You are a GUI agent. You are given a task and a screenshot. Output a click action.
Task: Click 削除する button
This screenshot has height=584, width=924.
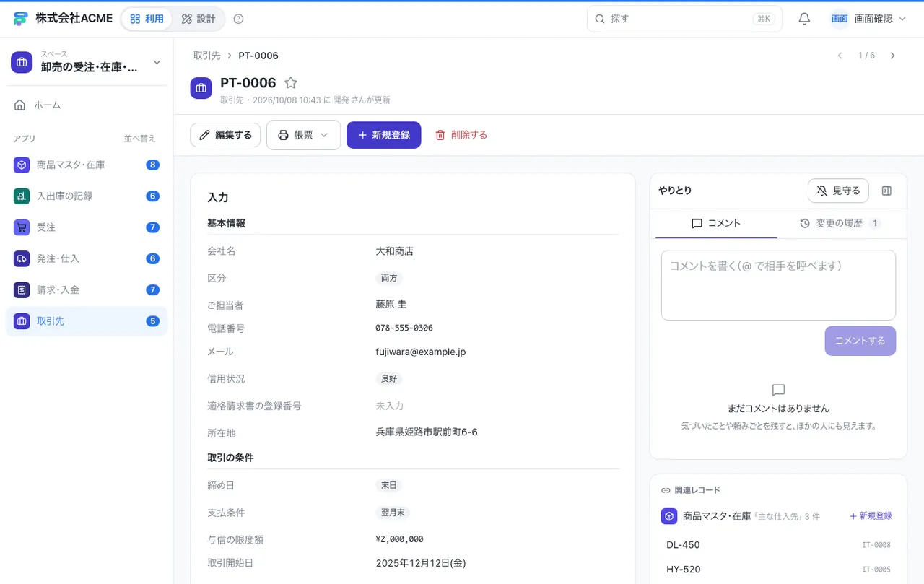[x=461, y=135]
